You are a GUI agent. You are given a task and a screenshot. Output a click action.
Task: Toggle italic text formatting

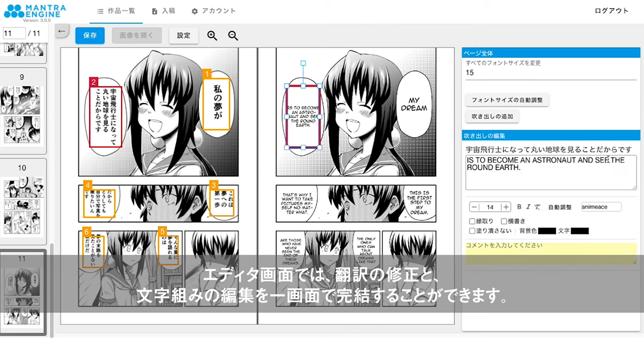click(x=528, y=207)
